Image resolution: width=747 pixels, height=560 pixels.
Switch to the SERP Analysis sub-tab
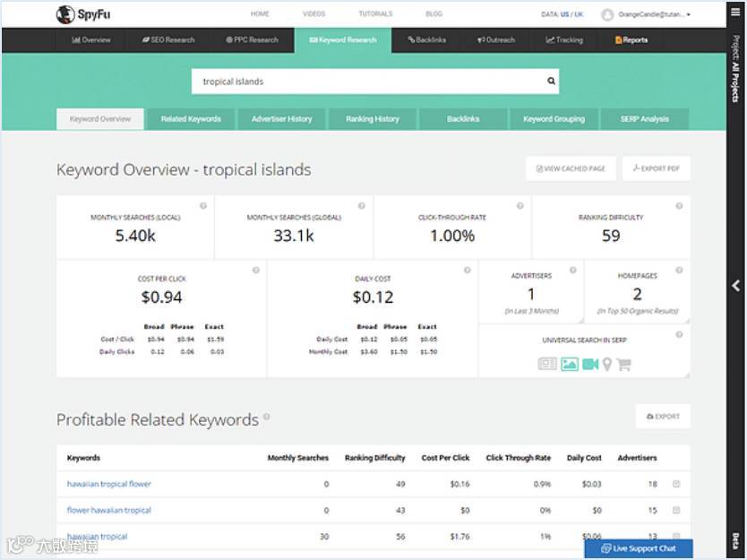click(645, 119)
